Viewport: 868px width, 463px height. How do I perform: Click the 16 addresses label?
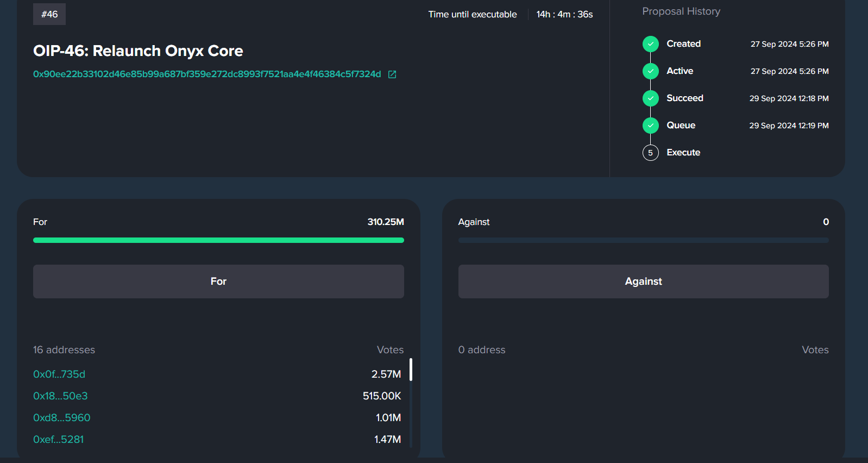64,350
